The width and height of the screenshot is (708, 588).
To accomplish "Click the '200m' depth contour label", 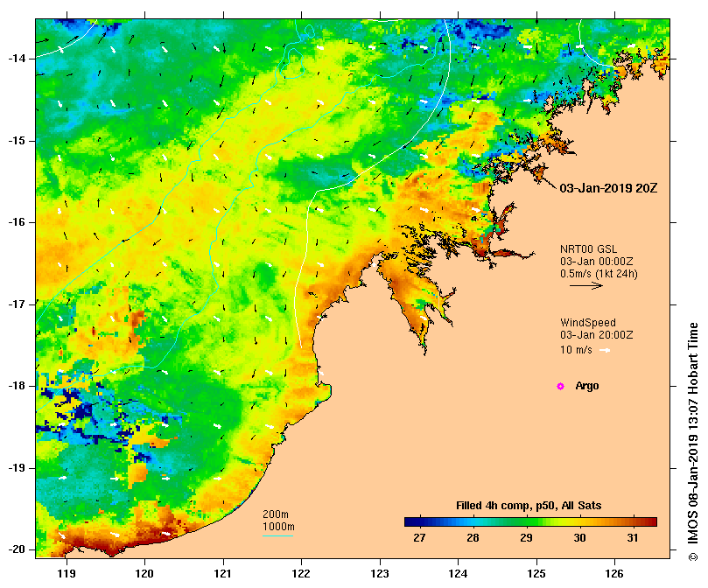I will click(x=276, y=514).
